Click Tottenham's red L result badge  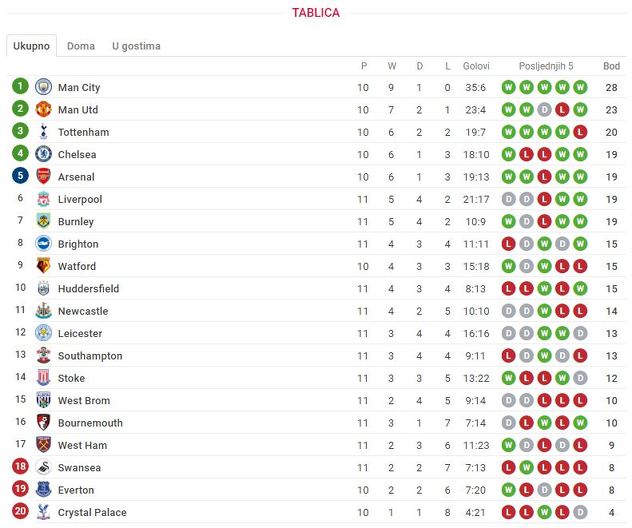(x=580, y=132)
